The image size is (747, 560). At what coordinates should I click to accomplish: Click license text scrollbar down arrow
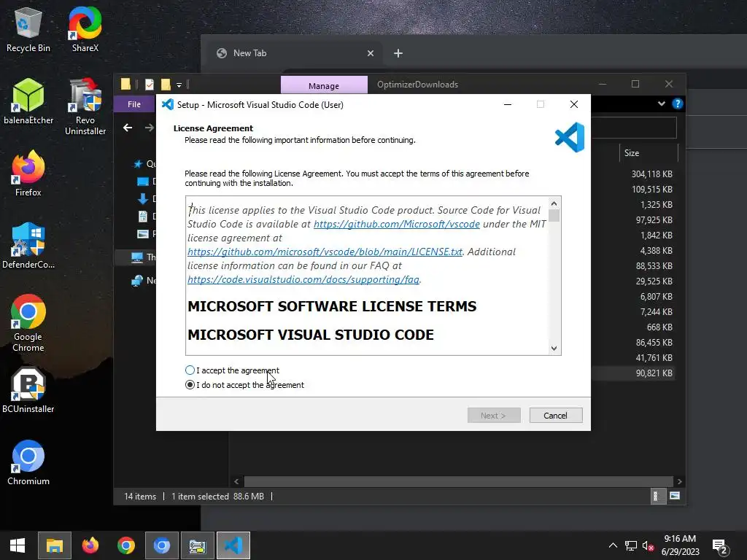(x=554, y=348)
